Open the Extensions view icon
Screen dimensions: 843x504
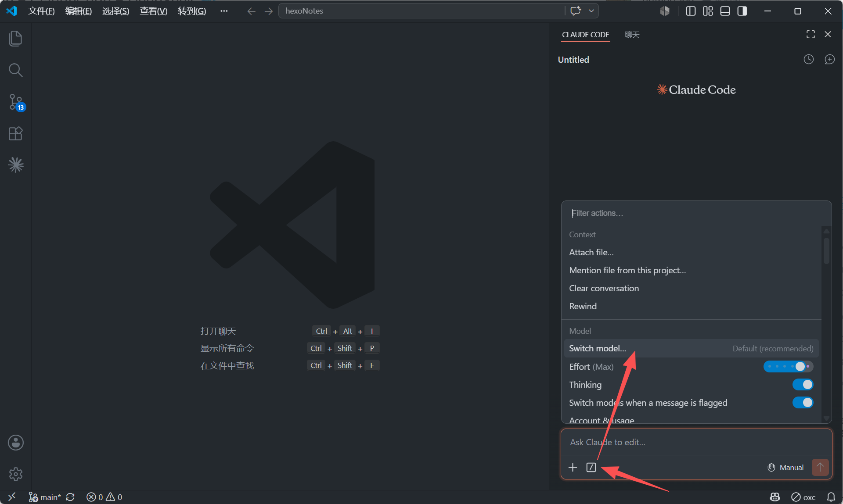tap(15, 133)
